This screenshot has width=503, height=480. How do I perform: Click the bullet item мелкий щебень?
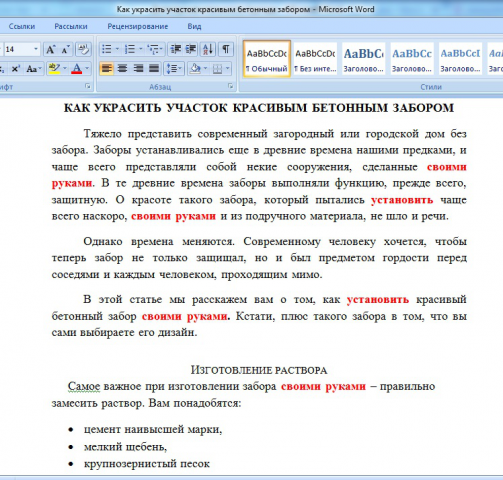point(125,446)
